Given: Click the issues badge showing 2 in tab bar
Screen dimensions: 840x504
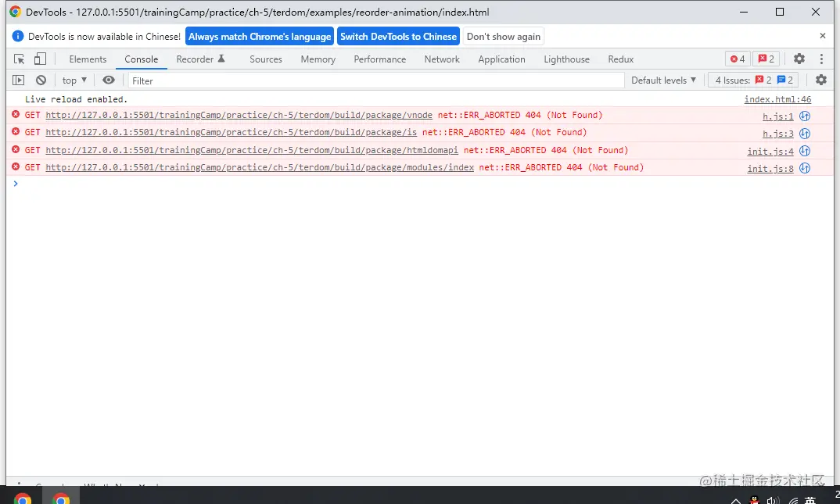Looking at the screenshot, I should 766,59.
